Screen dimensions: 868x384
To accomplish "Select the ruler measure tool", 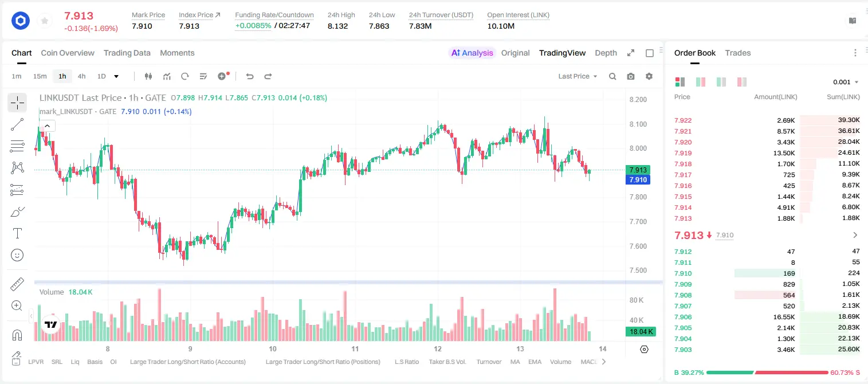I will click(17, 284).
